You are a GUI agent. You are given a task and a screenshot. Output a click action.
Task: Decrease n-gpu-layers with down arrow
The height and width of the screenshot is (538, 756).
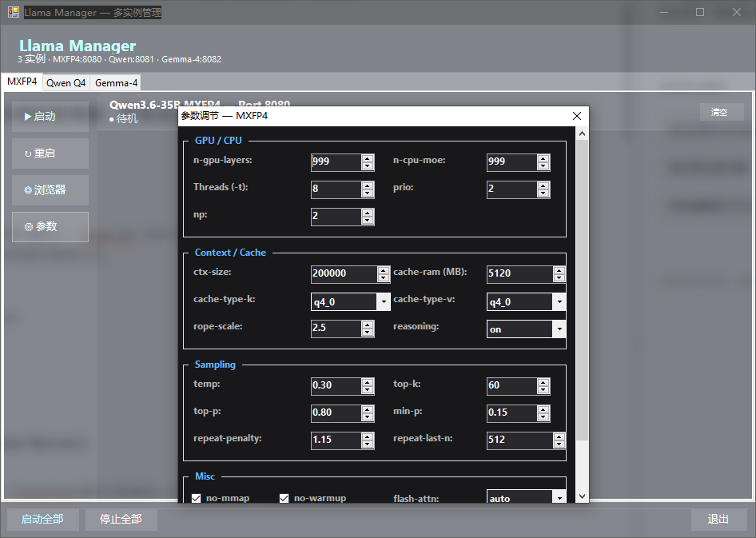coord(368,166)
